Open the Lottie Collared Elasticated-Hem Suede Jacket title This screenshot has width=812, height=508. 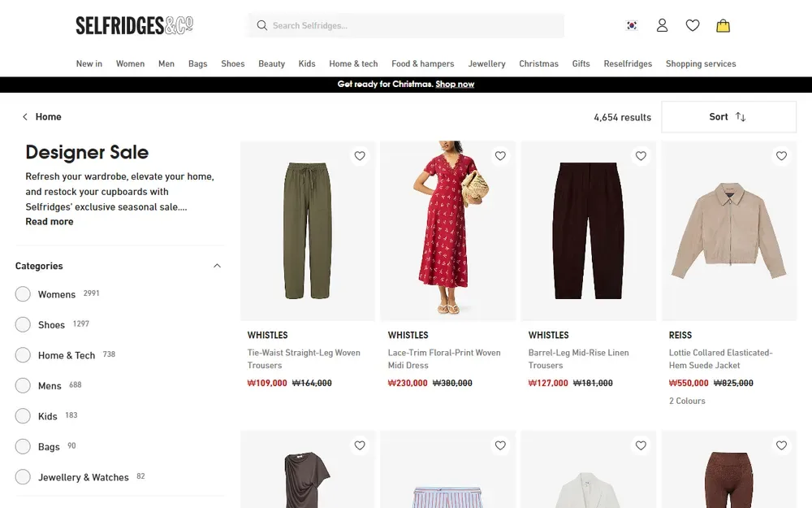pos(721,358)
